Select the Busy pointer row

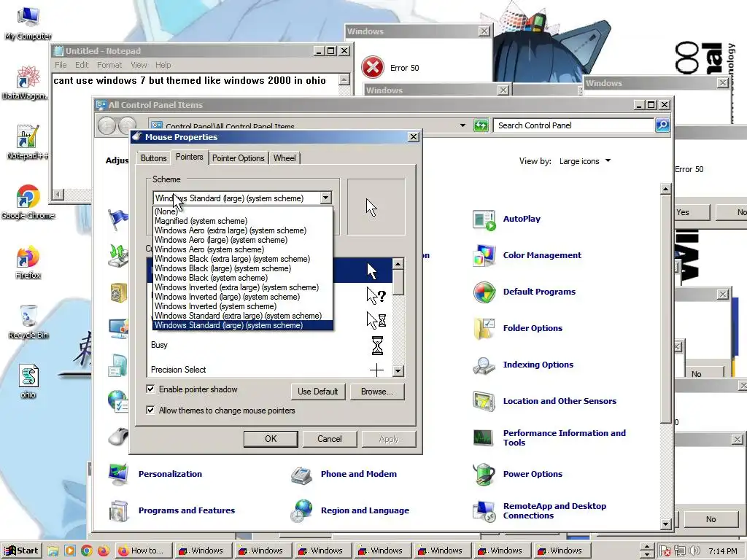point(270,345)
